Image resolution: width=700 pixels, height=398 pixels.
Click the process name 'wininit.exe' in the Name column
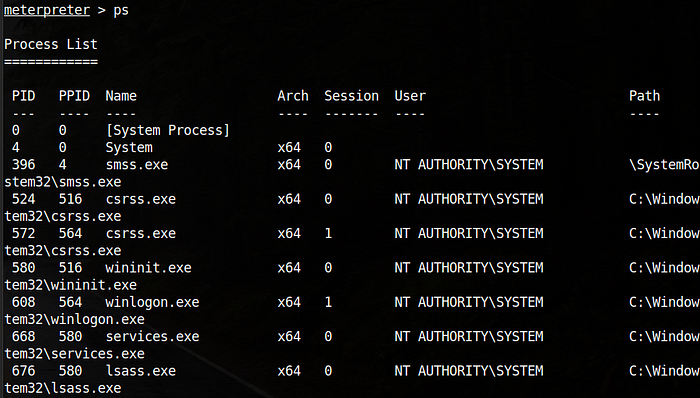[148, 268]
